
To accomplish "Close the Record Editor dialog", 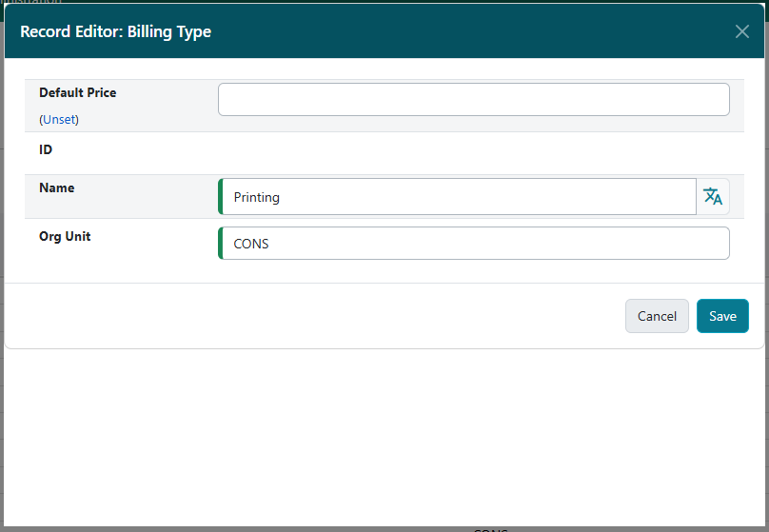I will point(742,31).
